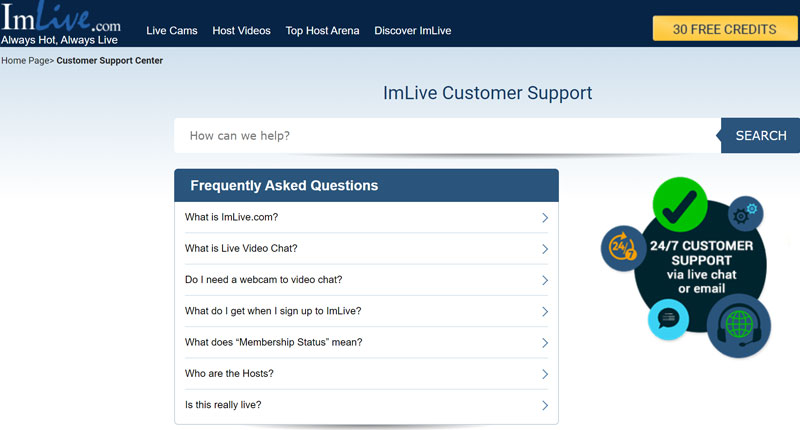Click the green checkmark support icon
This screenshot has height=430, width=800.
(x=680, y=205)
